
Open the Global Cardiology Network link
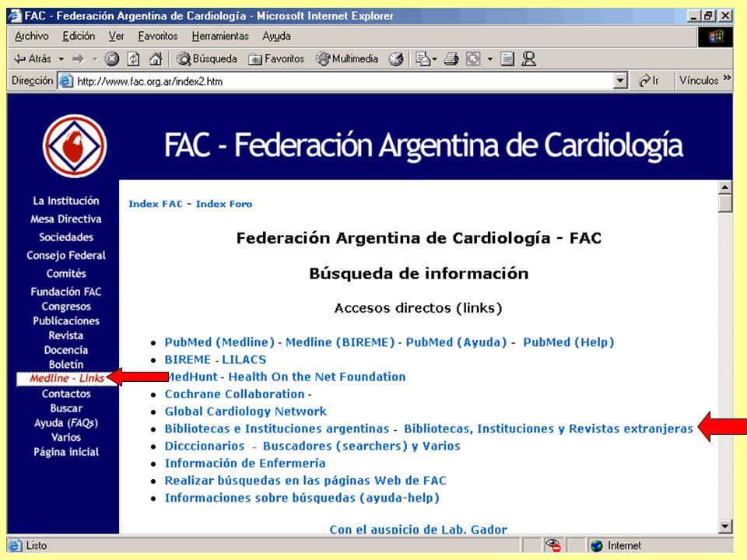(246, 411)
